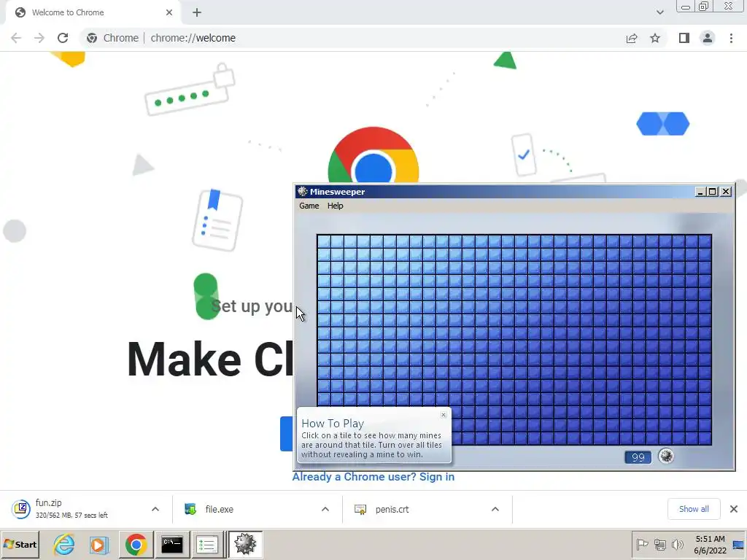
Task: Click the Already a Chrome user? Sign in link
Action: (x=373, y=477)
